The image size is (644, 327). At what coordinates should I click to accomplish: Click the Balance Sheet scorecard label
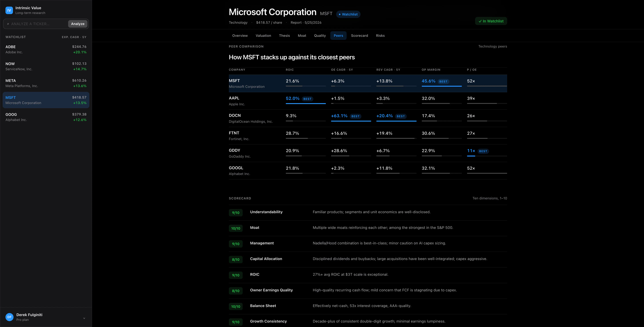pos(263,306)
